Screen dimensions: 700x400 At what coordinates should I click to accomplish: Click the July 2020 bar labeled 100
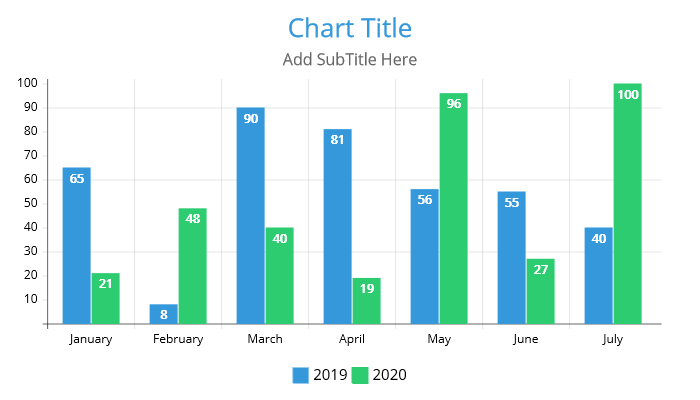[628, 204]
